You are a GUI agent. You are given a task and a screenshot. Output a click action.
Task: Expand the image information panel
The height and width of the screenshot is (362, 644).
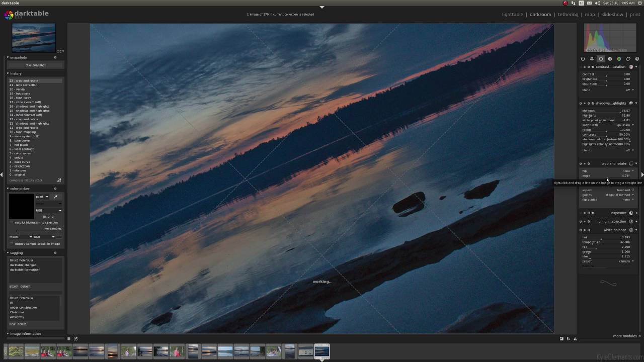tap(8, 334)
